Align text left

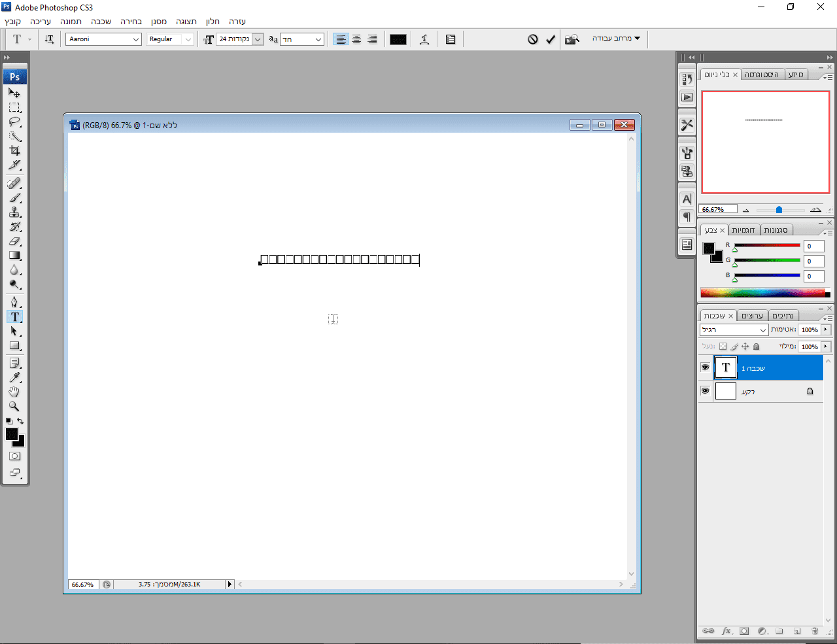pyautogui.click(x=341, y=39)
